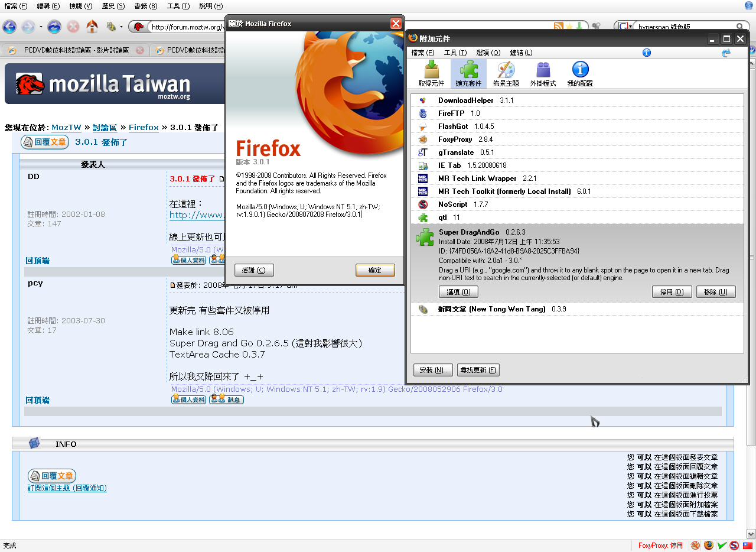Open the 說明 (H) menu
Viewport: 756px width, 552px height.
211,6
